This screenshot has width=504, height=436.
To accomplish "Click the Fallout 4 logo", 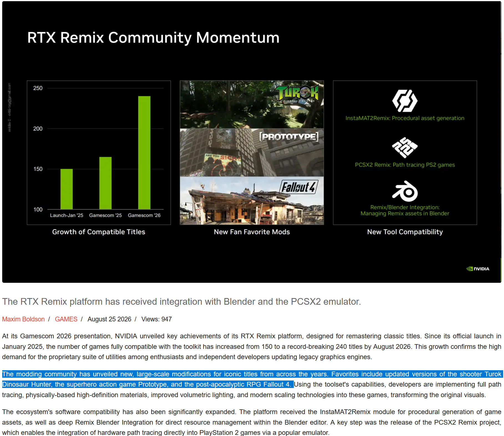I will [x=298, y=187].
